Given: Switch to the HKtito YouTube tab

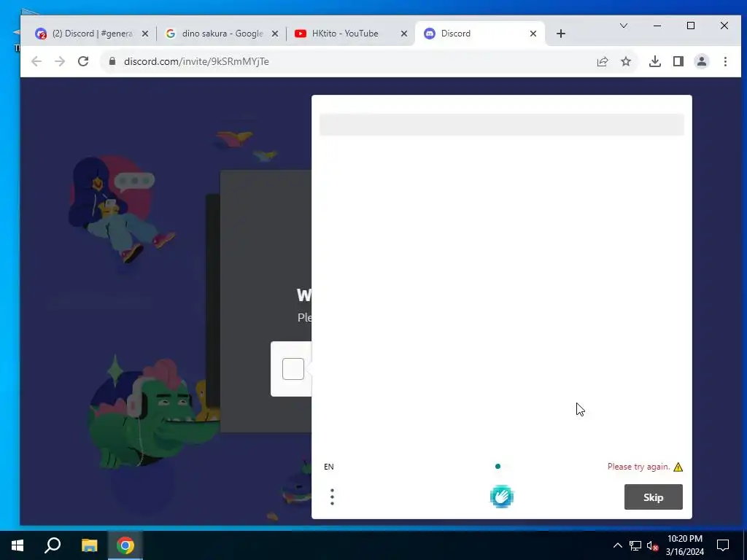Looking at the screenshot, I should point(349,34).
